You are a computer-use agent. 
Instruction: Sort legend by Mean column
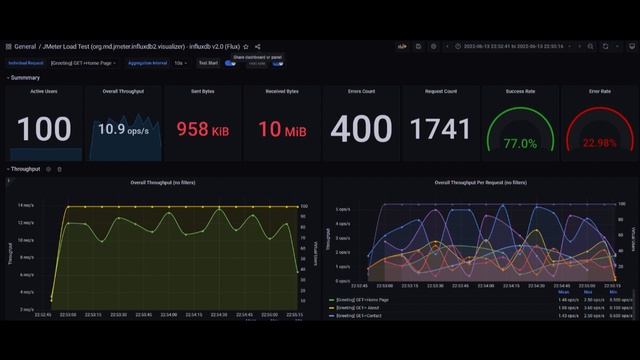[564, 292]
